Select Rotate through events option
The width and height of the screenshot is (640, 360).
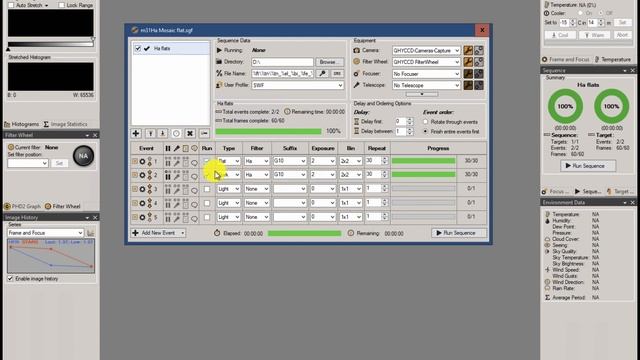click(425, 122)
